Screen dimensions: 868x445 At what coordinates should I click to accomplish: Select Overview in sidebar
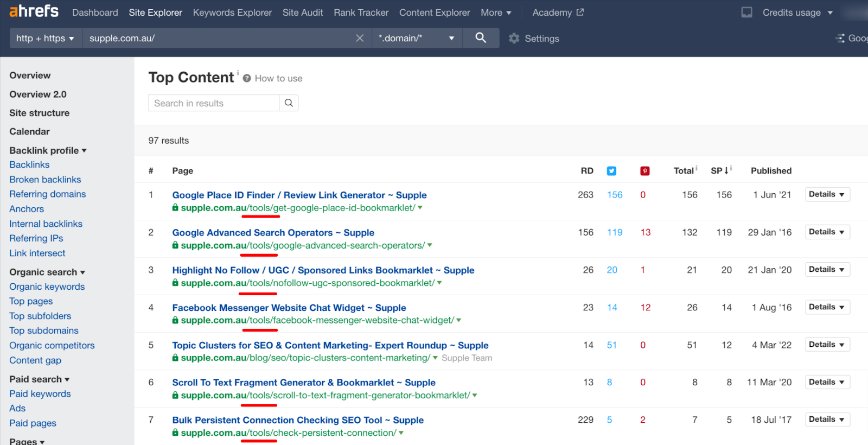click(30, 75)
